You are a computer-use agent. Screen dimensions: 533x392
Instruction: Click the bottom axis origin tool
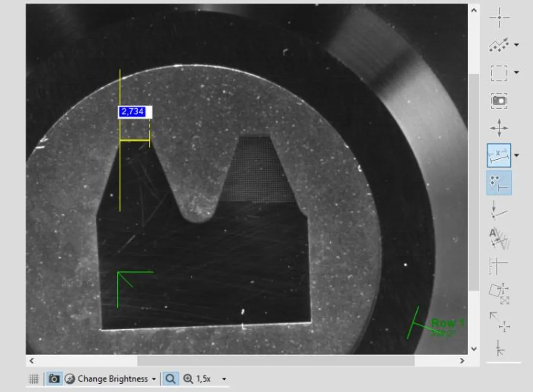(x=499, y=348)
